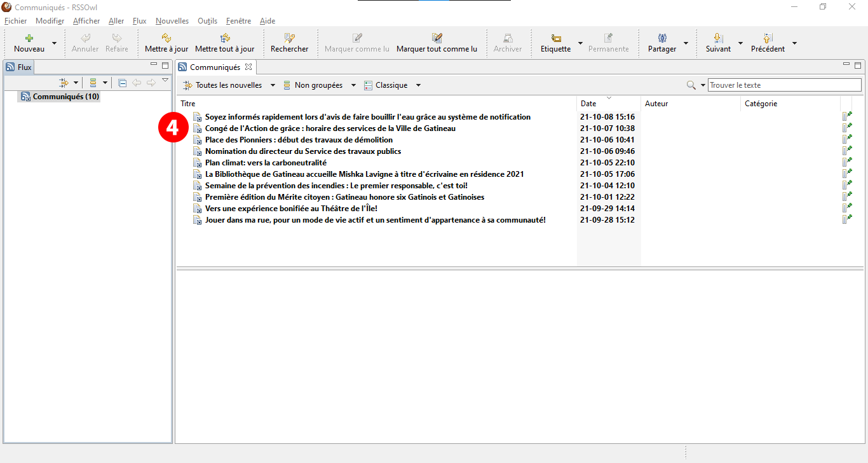Click the Étiquette label icon
This screenshot has width=868, height=463.
point(555,39)
